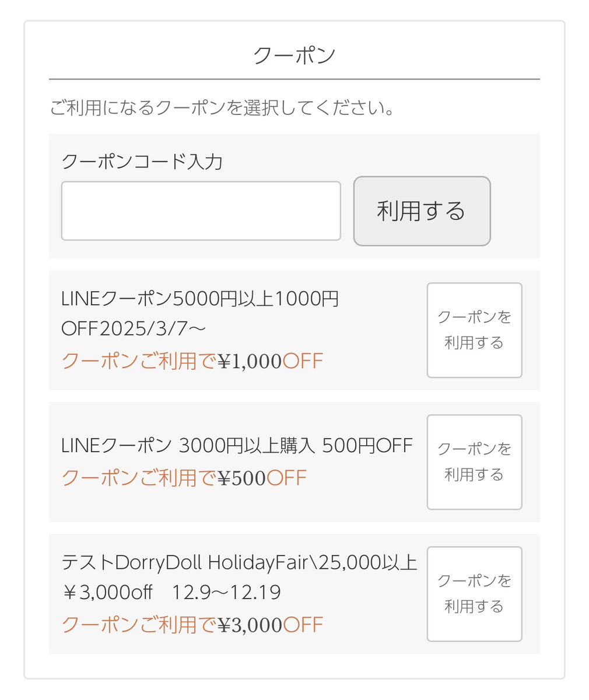
Task: Click the orange クーポンご利用で¥500OFF discount text
Action: click(184, 478)
